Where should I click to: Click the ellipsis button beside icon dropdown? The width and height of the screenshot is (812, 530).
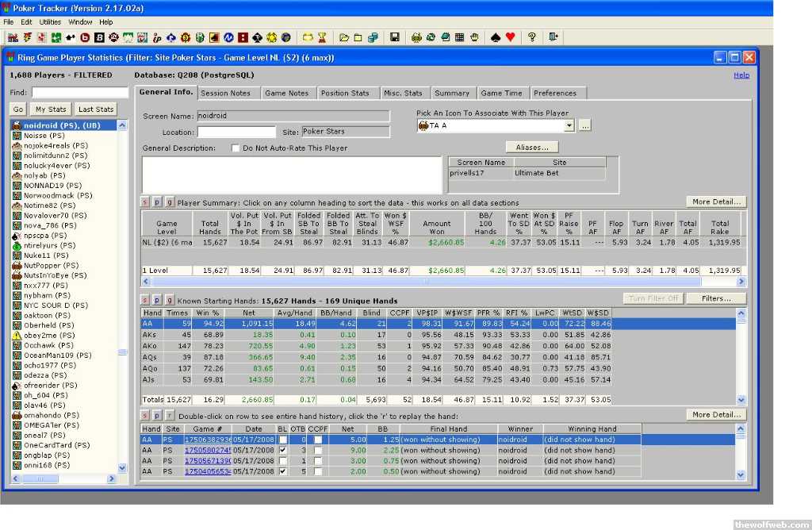click(584, 125)
